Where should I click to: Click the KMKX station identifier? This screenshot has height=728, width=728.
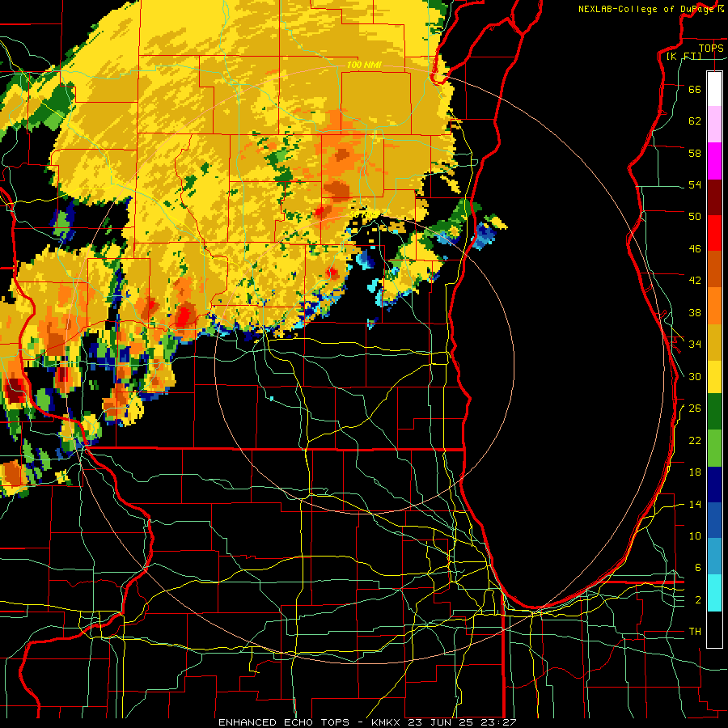387,722
